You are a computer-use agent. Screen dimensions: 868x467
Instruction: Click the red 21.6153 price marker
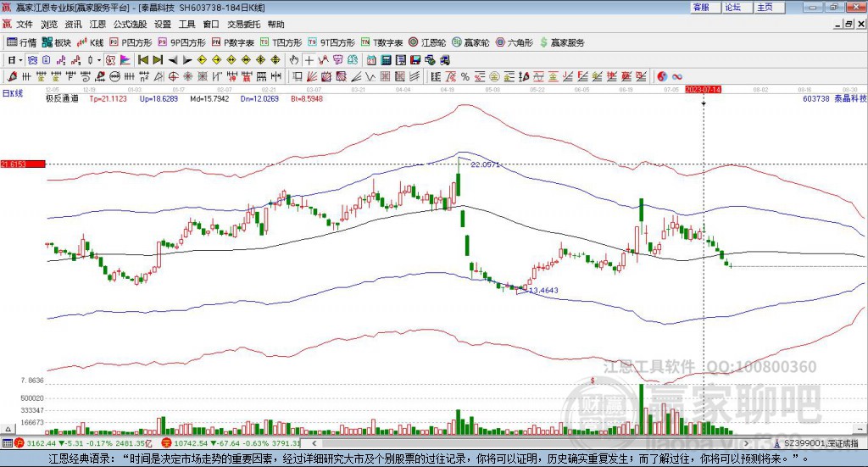pos(23,164)
